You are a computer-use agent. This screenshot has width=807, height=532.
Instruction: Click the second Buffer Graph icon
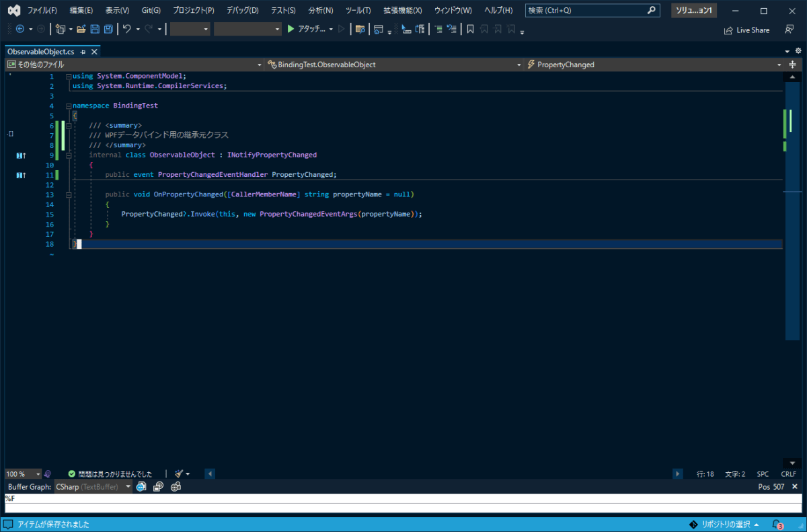[x=158, y=486]
